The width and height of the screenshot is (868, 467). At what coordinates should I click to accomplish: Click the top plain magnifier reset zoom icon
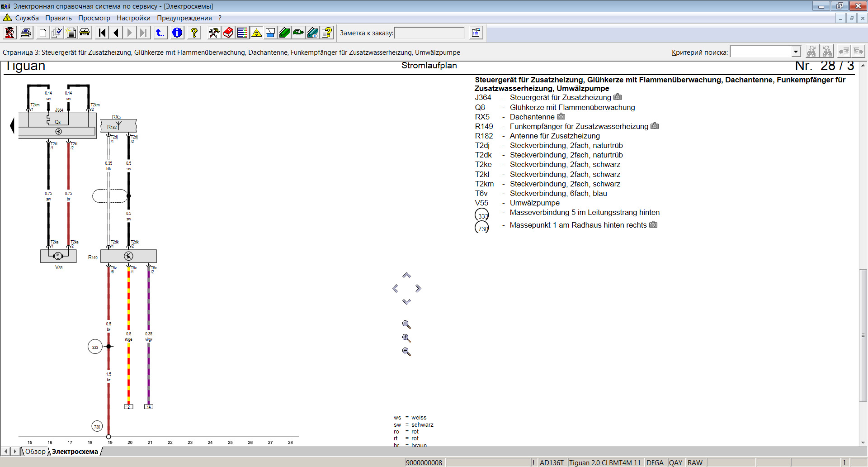click(406, 324)
